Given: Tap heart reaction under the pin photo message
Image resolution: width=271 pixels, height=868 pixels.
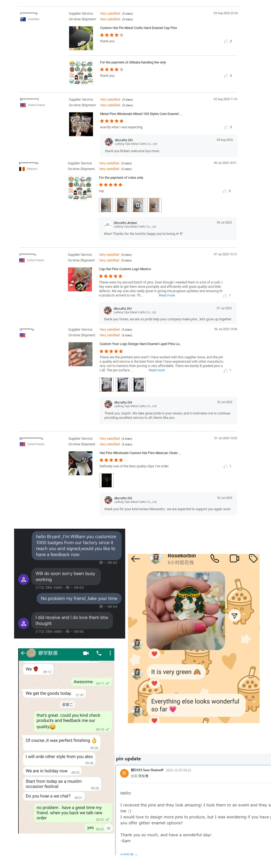Looking at the screenshot, I should 154,654.
